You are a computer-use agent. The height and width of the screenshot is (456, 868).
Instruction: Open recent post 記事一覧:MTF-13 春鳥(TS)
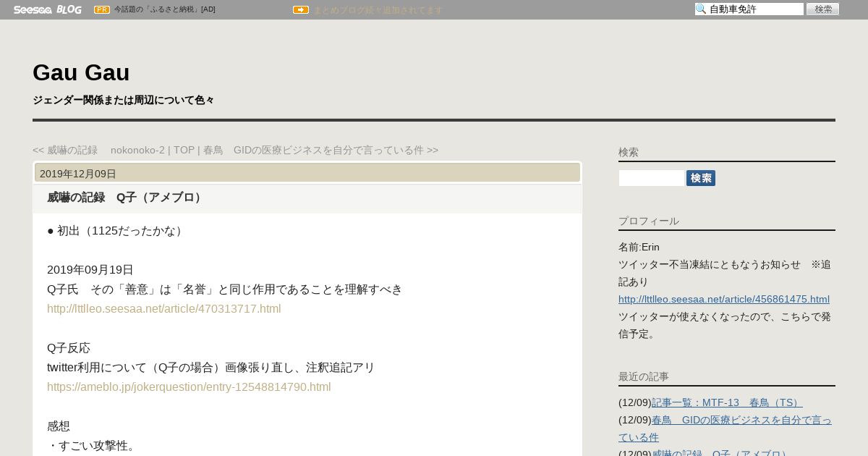[x=727, y=402]
